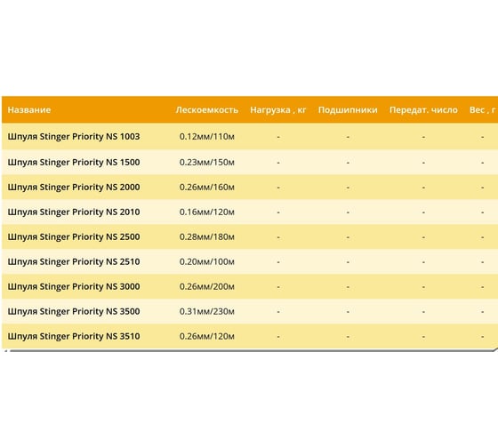
Task: Select row Шпуля Stinger Priority NS 3510
Action: [250, 336]
